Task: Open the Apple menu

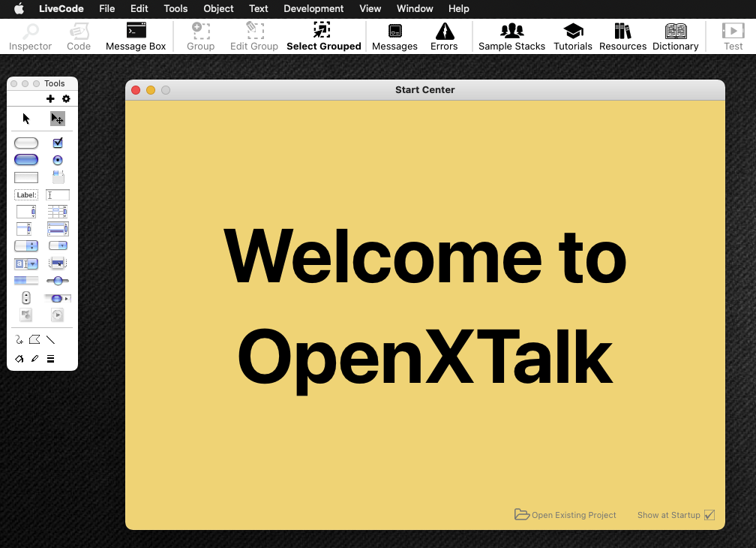Action: point(19,9)
